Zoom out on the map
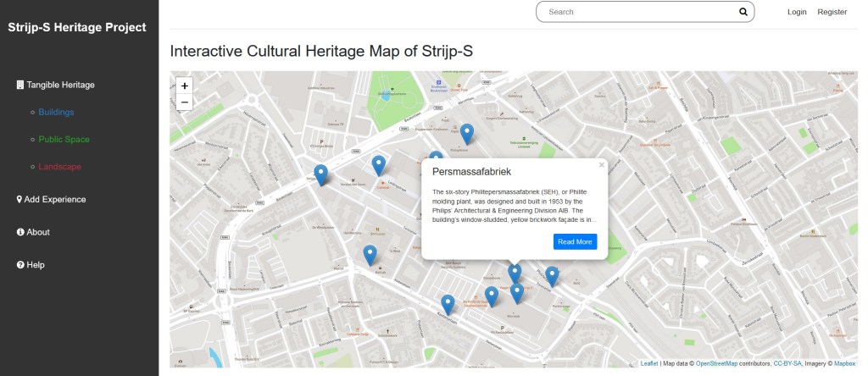 tap(185, 102)
